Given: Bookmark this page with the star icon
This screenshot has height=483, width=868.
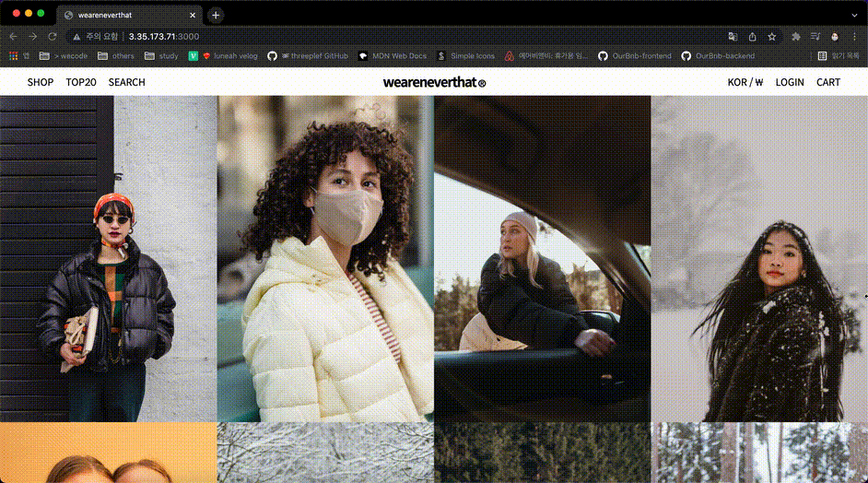Looking at the screenshot, I should point(771,37).
